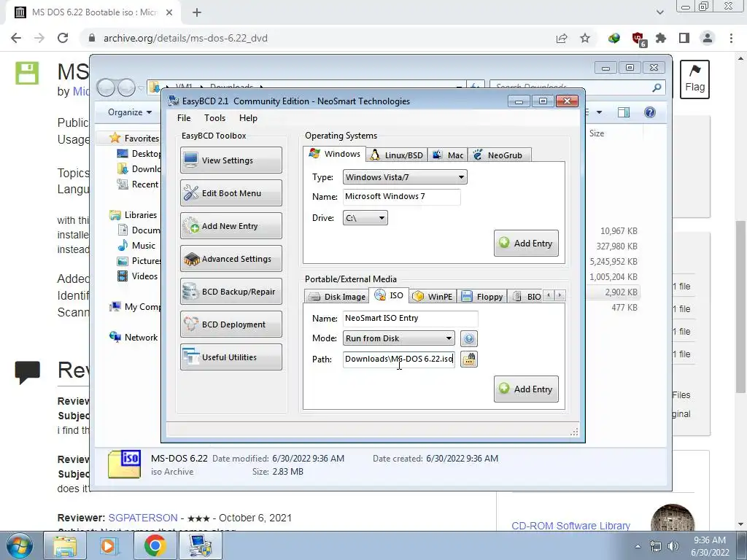Switch to the NeoGrub tab

(499, 155)
